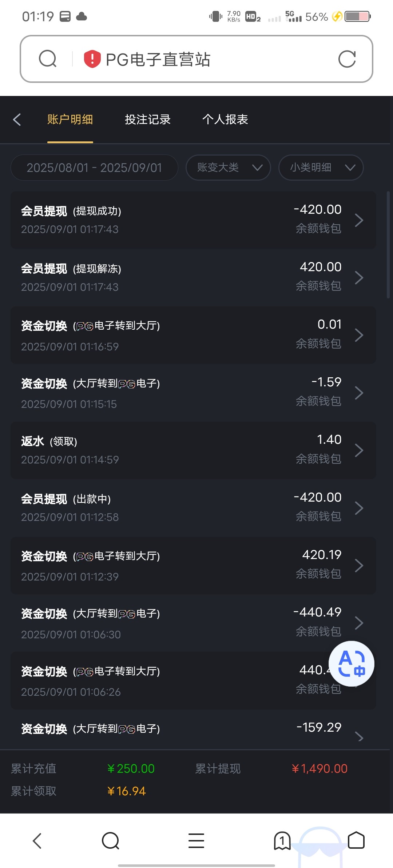Reload the page with refresh icon

tap(347, 59)
